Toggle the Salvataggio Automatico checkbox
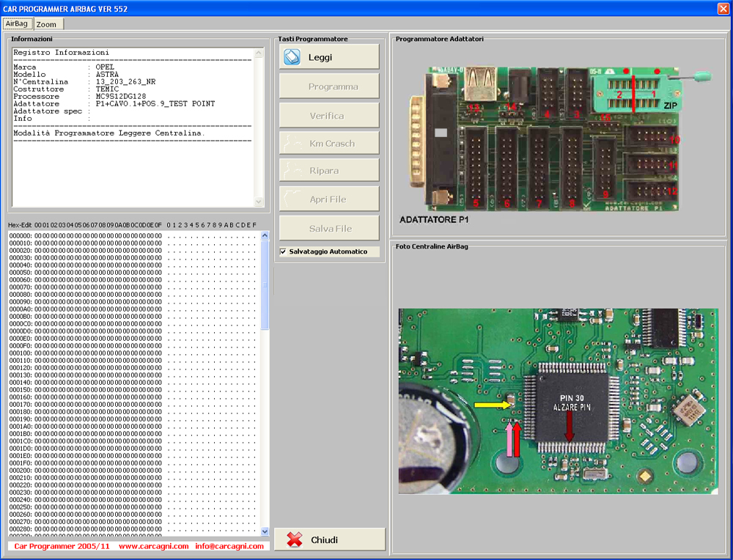The image size is (733, 560). (x=284, y=252)
